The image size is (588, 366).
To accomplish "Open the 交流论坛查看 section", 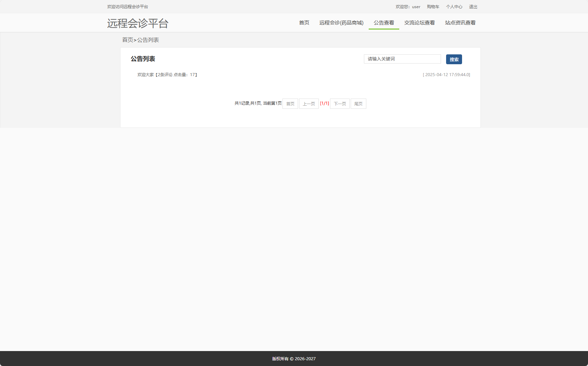I will pos(419,22).
